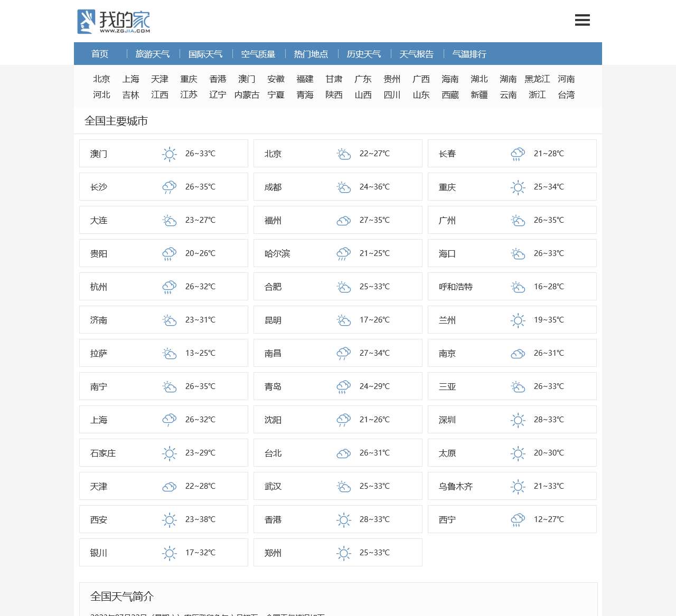
Task: Open the hamburger menu icon
Action: [582, 20]
